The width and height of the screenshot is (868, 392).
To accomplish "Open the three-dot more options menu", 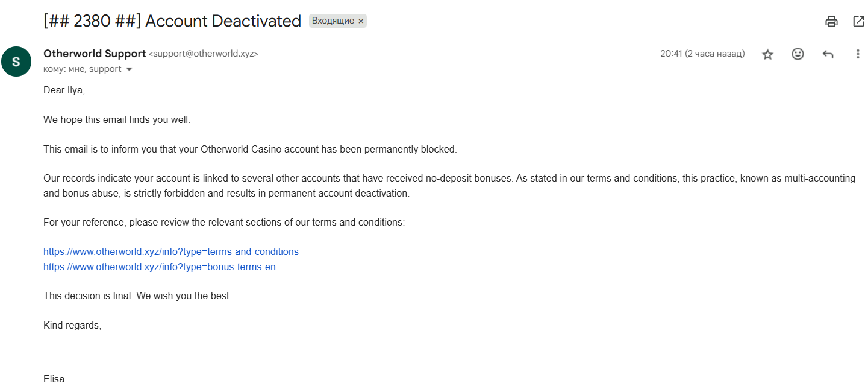I will pos(858,54).
